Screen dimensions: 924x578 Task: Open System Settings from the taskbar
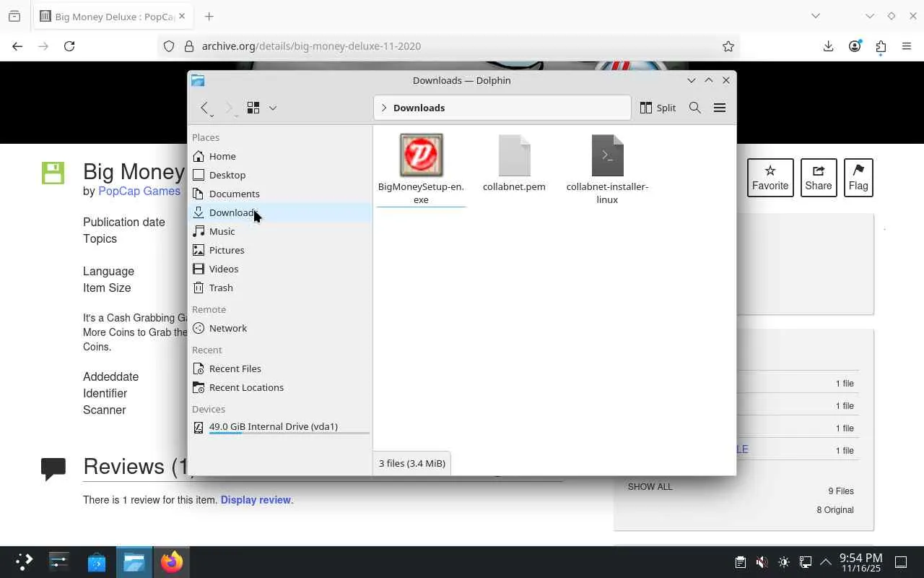59,561
